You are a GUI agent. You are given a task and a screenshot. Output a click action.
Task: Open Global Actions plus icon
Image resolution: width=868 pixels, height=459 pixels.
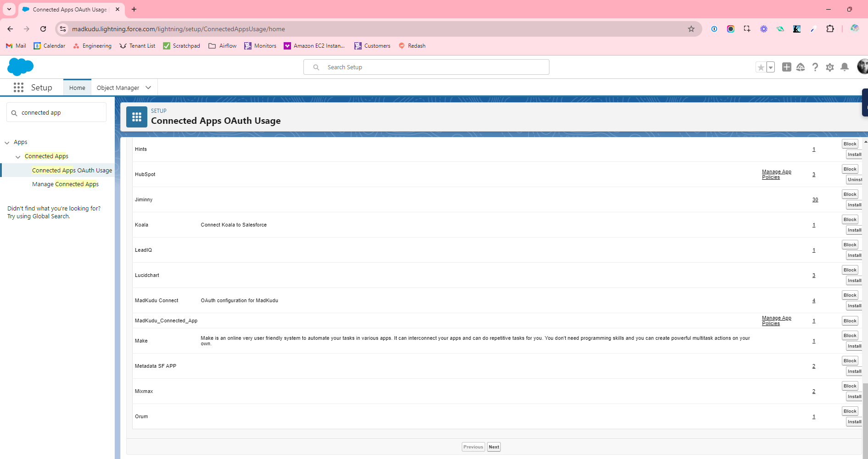click(x=786, y=67)
